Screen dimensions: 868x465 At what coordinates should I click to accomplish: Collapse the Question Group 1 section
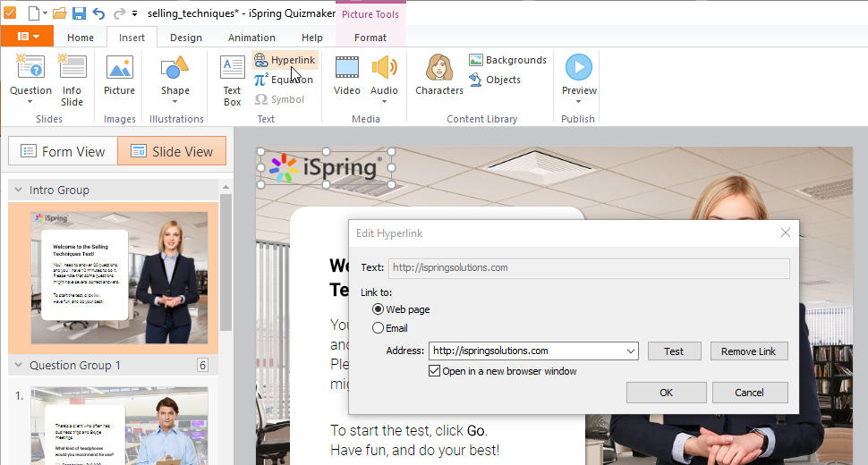(18, 365)
